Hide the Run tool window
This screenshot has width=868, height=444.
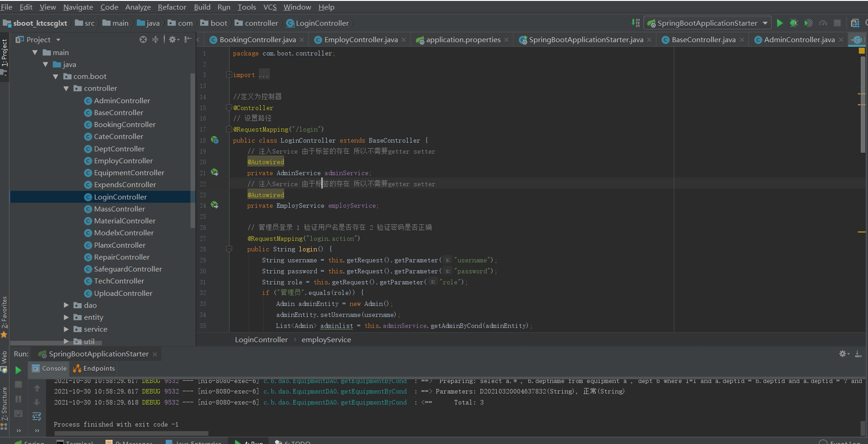(x=858, y=354)
